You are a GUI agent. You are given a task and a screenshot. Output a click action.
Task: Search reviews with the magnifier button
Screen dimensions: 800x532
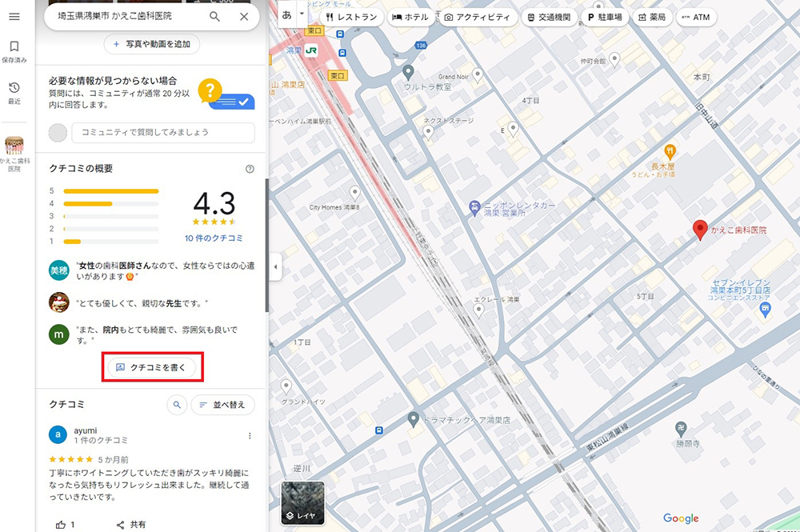177,405
